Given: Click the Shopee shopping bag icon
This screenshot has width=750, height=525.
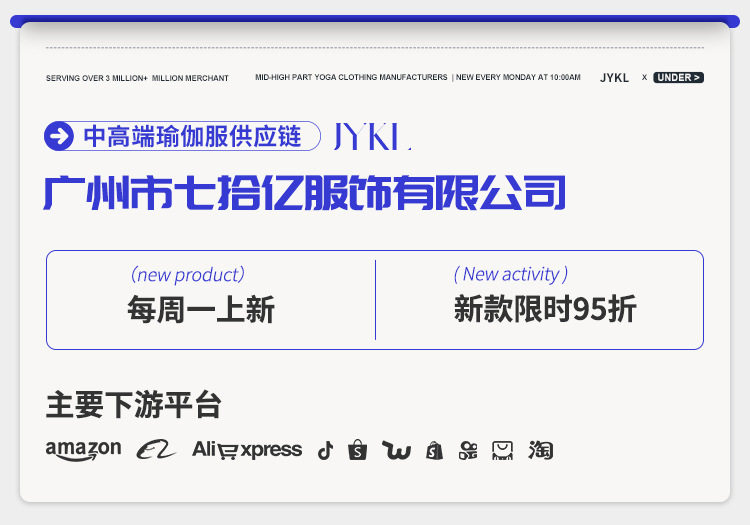Looking at the screenshot, I should click(x=358, y=450).
